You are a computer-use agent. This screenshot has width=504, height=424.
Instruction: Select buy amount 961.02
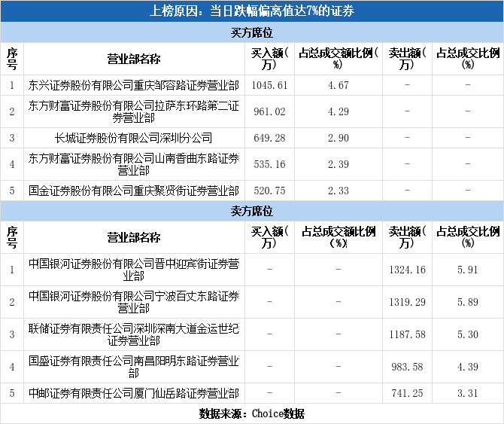(269, 111)
